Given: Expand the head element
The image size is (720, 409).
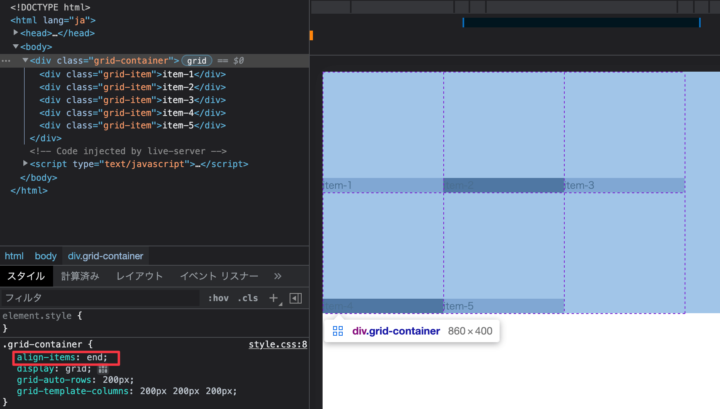Looking at the screenshot, I should click(16, 33).
